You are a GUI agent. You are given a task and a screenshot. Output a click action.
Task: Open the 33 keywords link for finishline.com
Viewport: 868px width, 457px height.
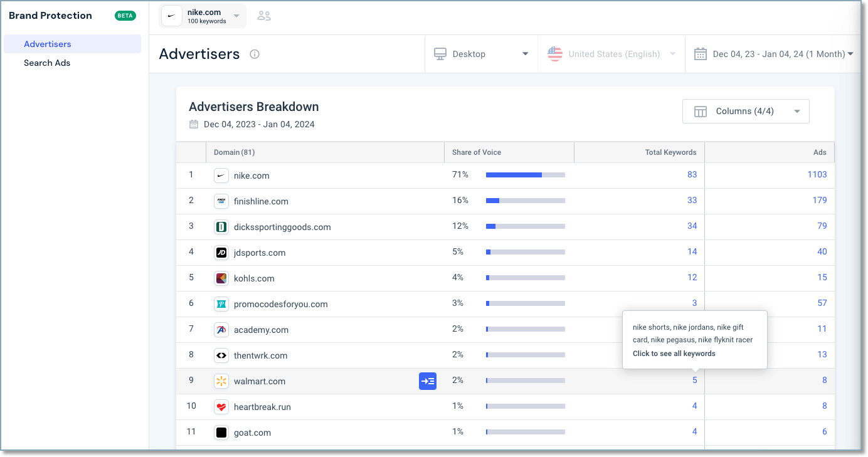pos(692,200)
